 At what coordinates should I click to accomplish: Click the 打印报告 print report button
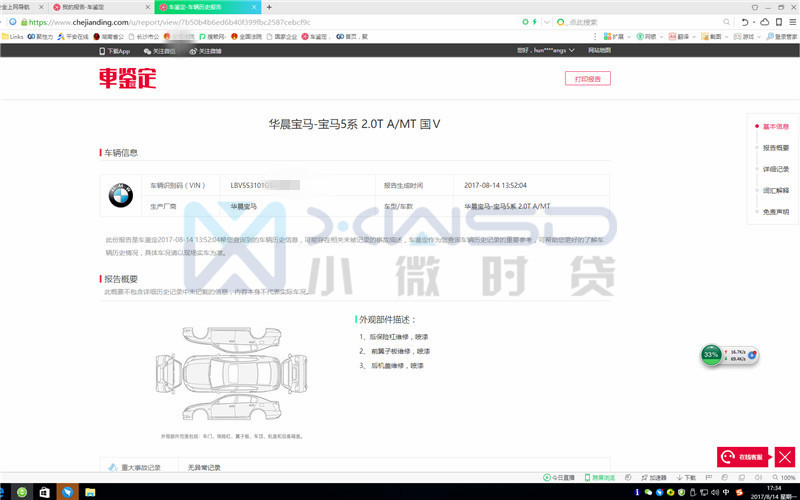(x=587, y=79)
